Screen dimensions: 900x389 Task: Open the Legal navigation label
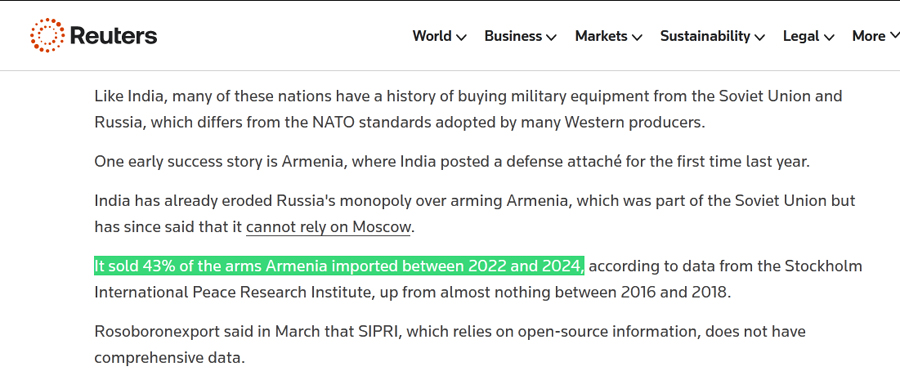pos(801,36)
